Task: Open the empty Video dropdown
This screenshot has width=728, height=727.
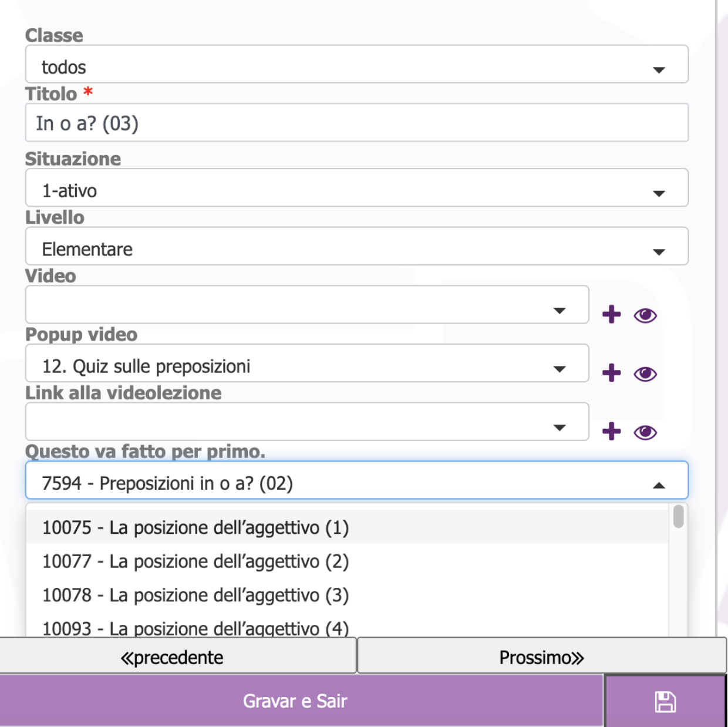Action: 306,305
